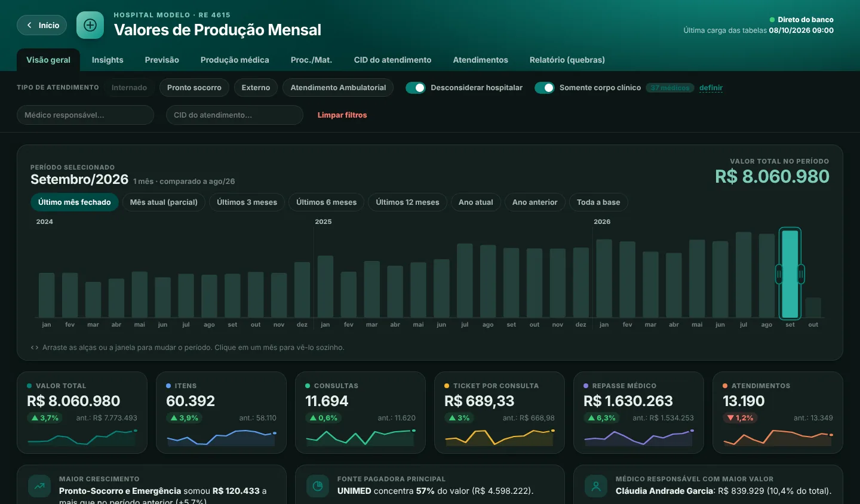The image size is (860, 504).
Task: Click the jan 2025 chart bar
Action: pyautogui.click(x=325, y=287)
